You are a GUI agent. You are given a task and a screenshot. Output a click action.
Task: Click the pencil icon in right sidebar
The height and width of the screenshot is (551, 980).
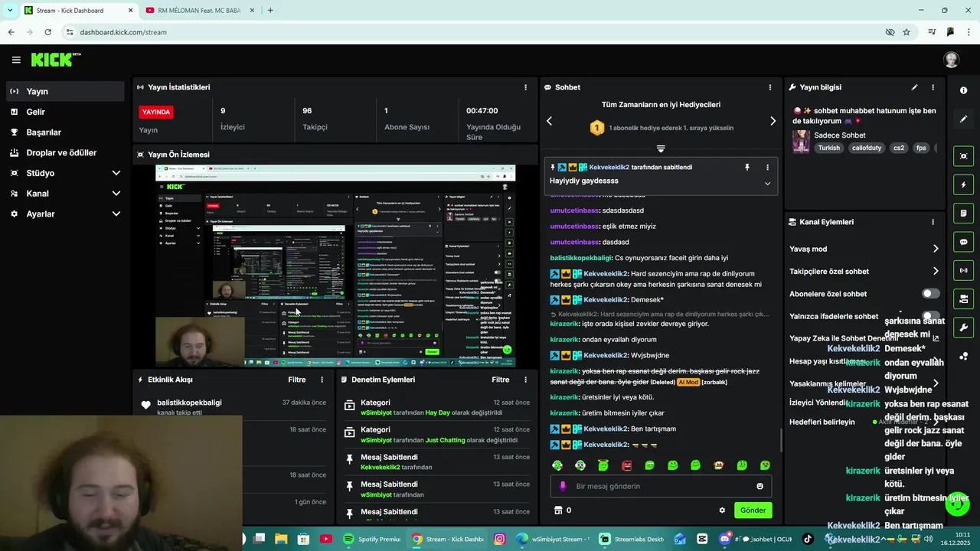pos(963,119)
